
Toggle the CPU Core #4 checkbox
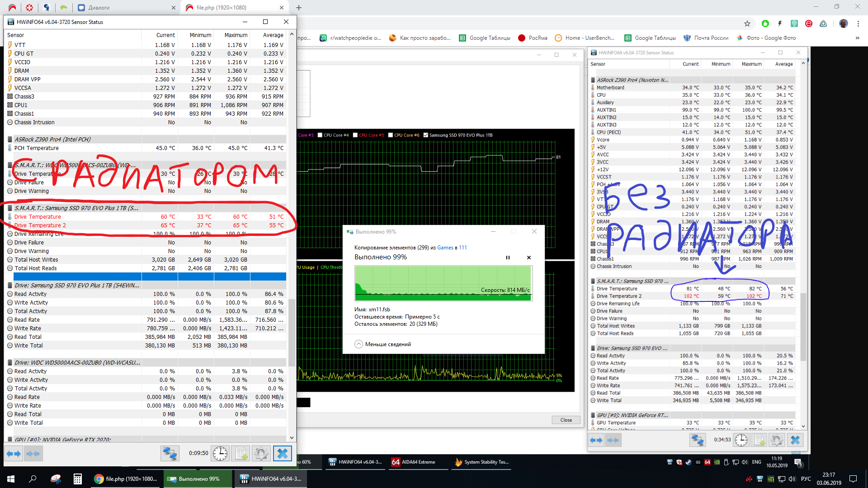[x=320, y=135]
